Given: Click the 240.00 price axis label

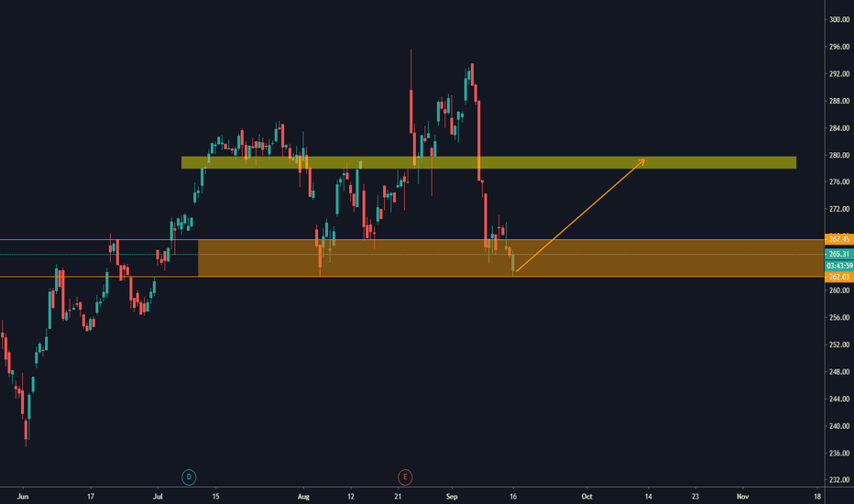Looking at the screenshot, I should tap(839, 426).
